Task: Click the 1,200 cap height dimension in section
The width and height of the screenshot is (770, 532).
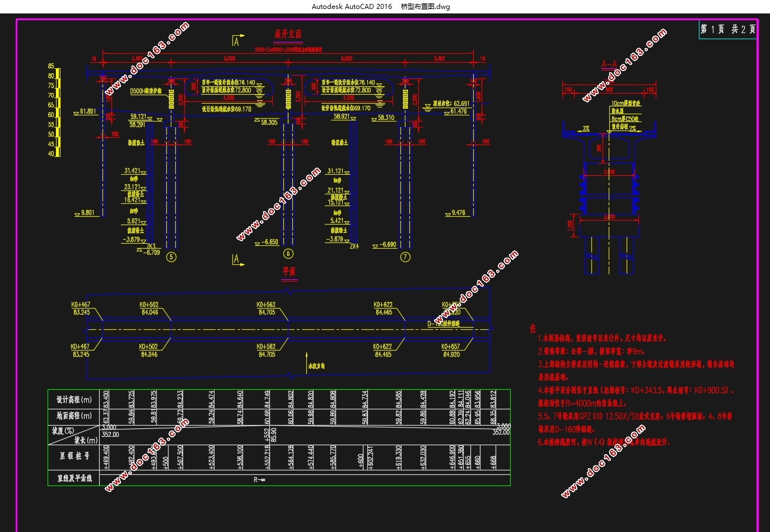Action: [570, 225]
